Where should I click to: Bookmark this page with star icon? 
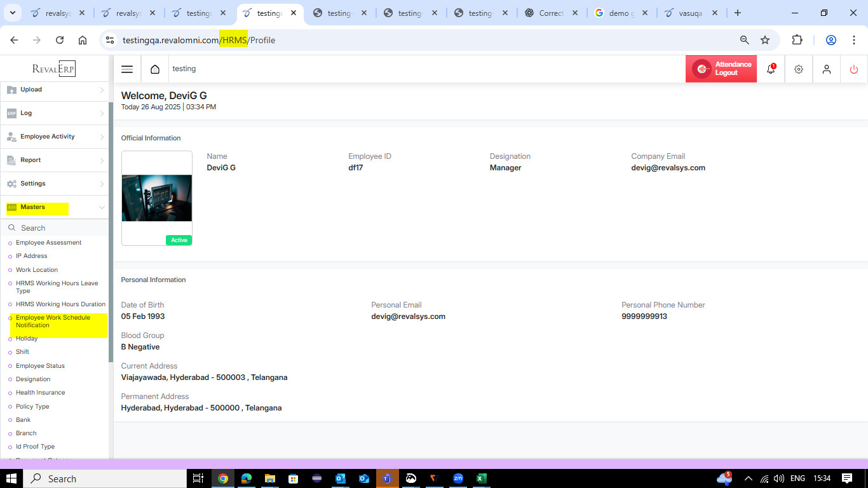(765, 40)
